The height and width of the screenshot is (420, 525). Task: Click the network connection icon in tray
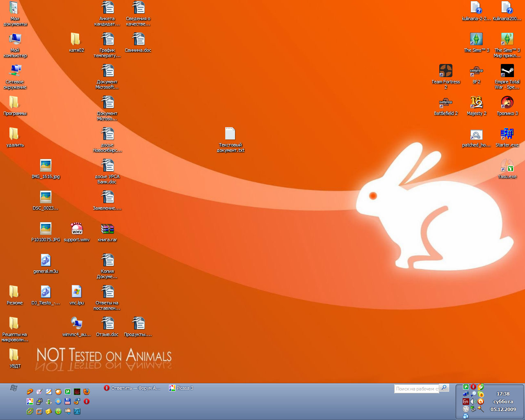466,394
